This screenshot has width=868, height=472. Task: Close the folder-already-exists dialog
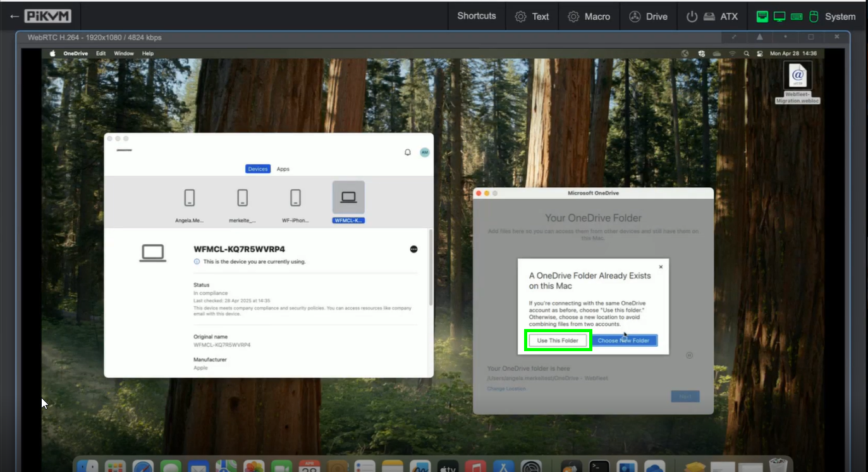click(x=661, y=267)
